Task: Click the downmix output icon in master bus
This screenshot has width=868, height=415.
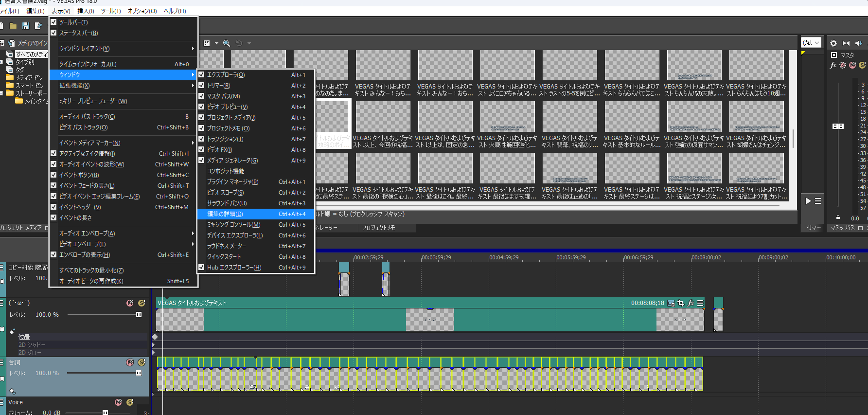Action: 846,43
